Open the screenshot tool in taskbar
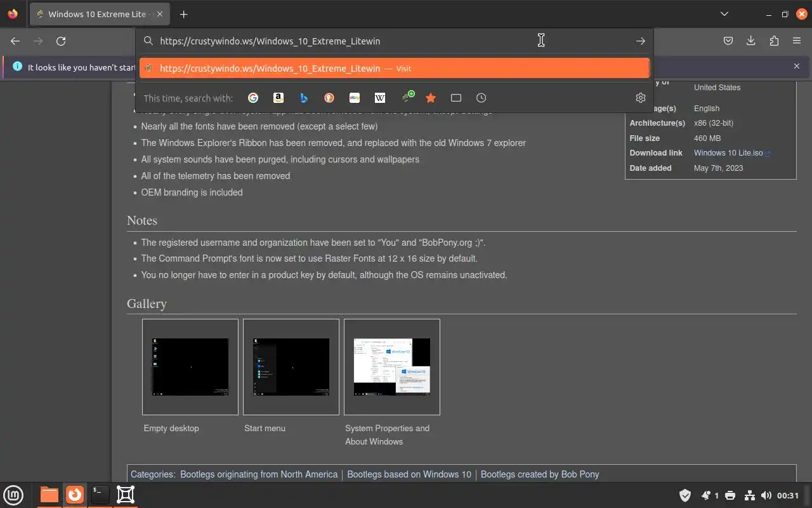812x508 pixels. [126, 495]
